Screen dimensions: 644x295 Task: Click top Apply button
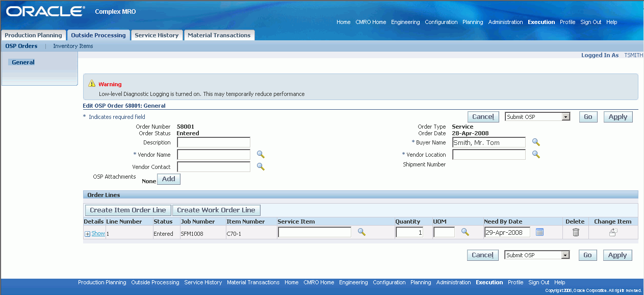click(618, 117)
